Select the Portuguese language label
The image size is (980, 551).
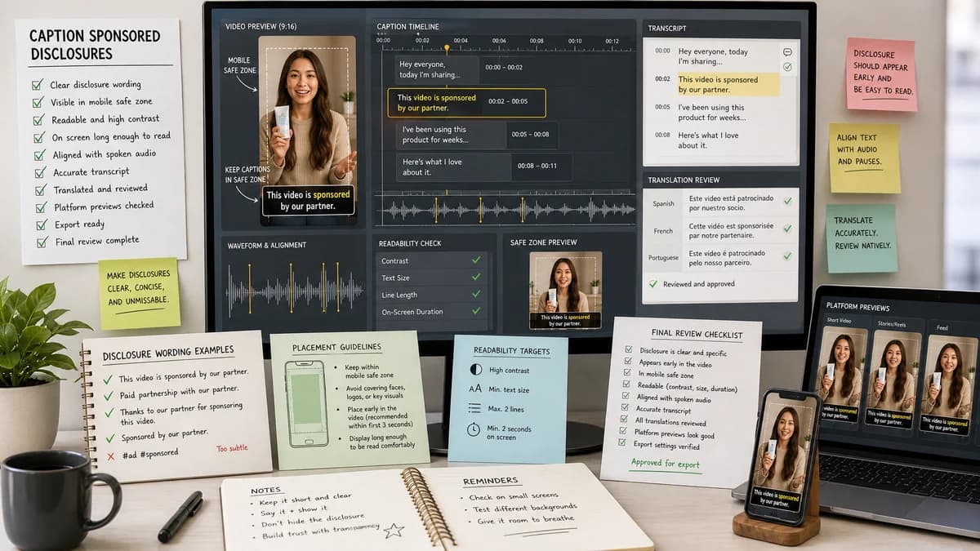[664, 258]
